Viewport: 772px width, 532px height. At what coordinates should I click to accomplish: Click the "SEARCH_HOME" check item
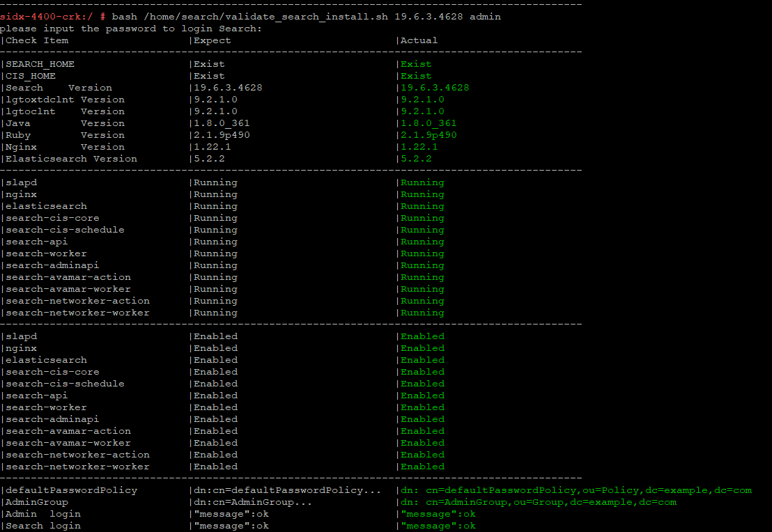tap(40, 64)
